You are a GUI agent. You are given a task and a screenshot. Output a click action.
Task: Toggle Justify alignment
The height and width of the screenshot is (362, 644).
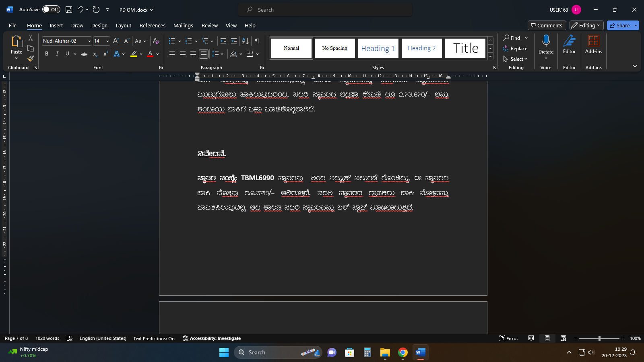click(204, 54)
